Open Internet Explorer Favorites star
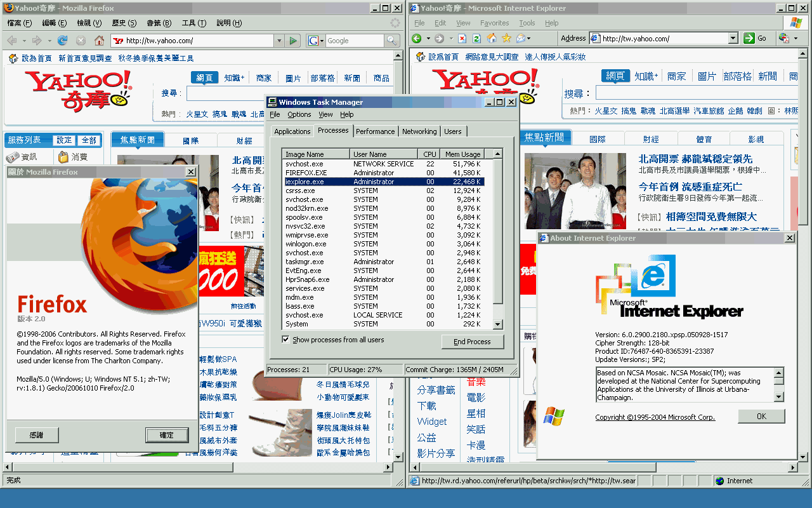 pos(506,39)
